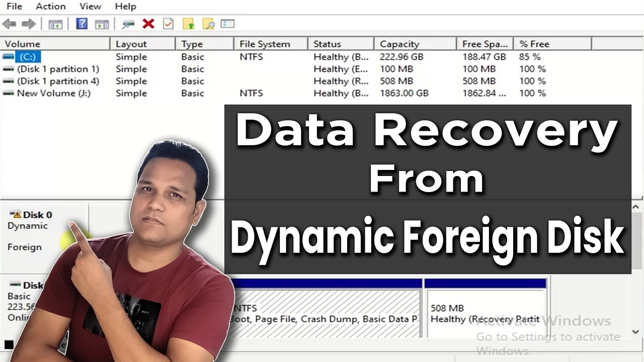The height and width of the screenshot is (362, 644).
Task: Click the Properties checkmark page icon
Action: click(168, 24)
